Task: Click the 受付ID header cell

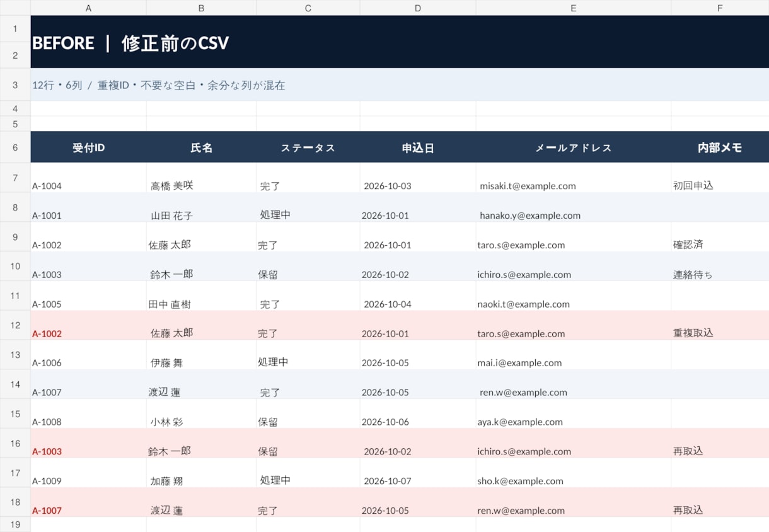Action: click(88, 147)
